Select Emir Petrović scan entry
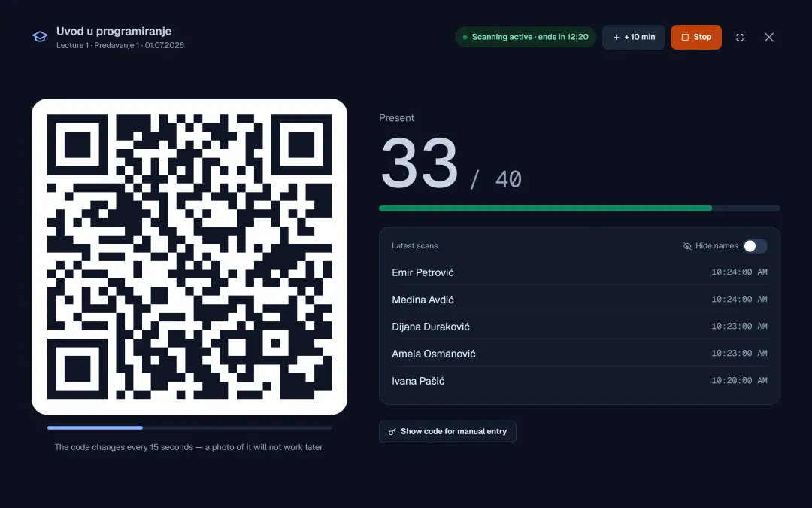This screenshot has width=812, height=508. pos(580,272)
